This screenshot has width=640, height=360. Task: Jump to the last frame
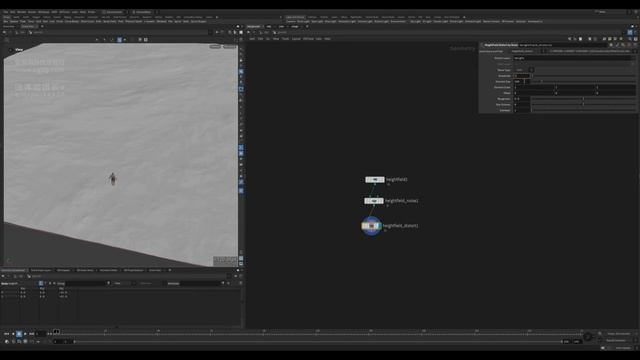[x=31, y=333]
